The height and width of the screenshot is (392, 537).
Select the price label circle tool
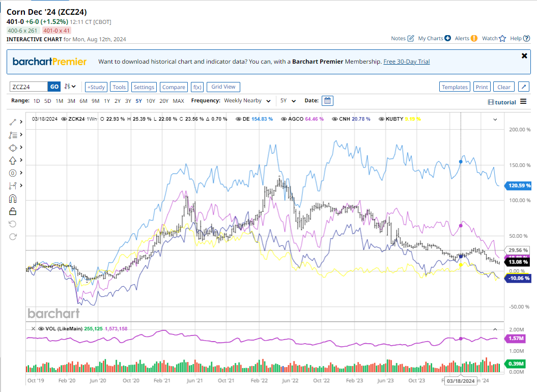[13, 173]
